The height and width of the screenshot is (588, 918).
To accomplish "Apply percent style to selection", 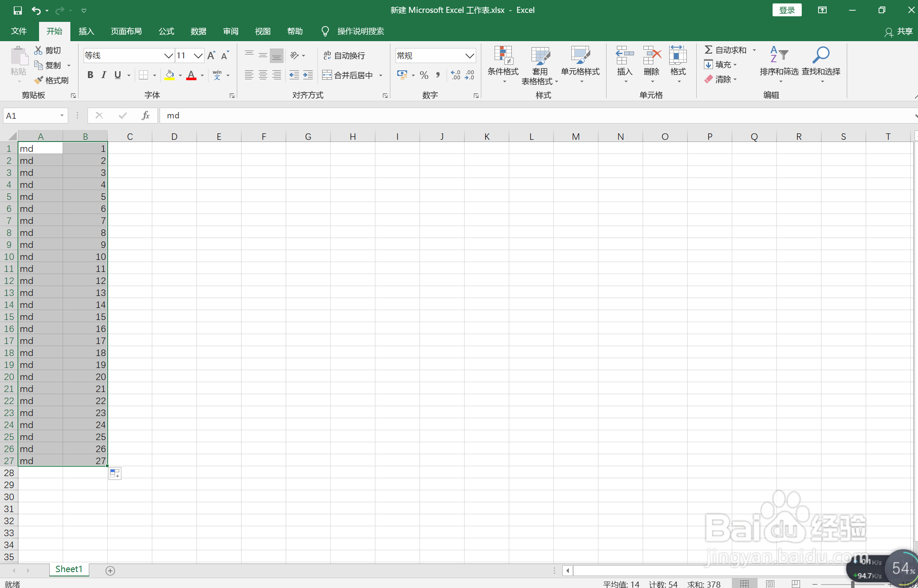I will point(424,75).
